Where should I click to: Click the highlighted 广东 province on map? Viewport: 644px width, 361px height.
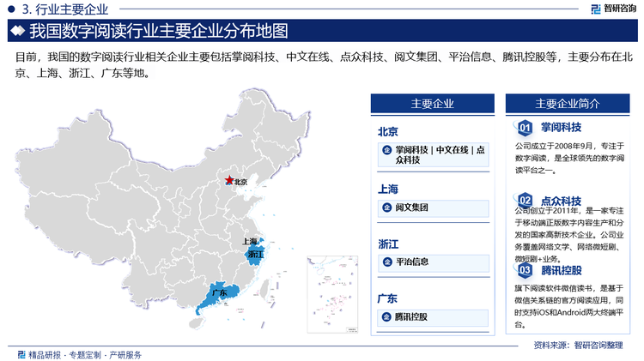218,298
